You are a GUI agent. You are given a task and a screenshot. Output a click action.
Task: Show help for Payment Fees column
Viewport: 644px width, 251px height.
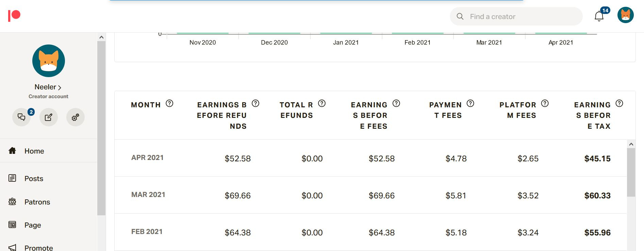tap(470, 103)
